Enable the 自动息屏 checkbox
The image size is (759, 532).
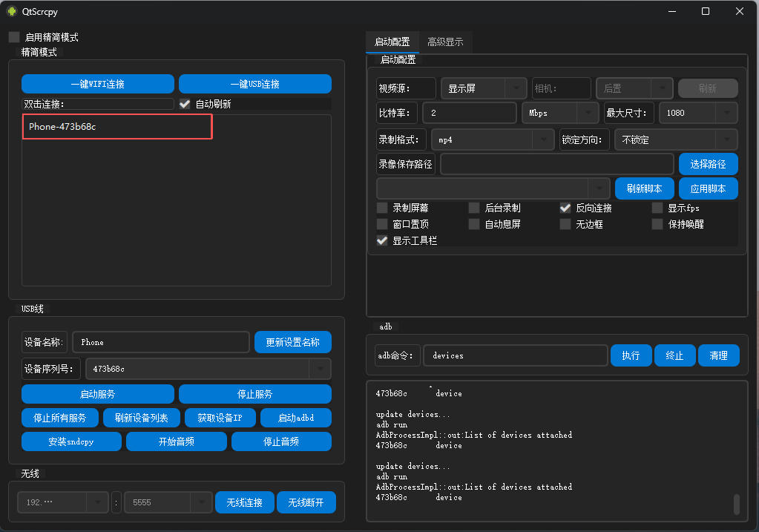click(474, 224)
